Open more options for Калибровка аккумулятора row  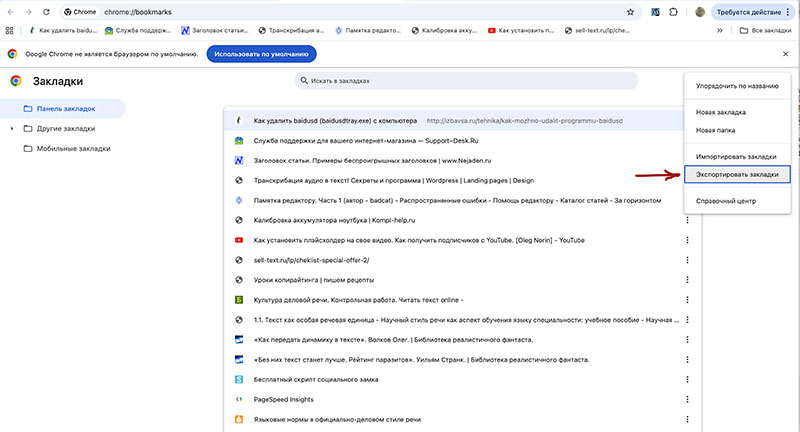tap(687, 220)
